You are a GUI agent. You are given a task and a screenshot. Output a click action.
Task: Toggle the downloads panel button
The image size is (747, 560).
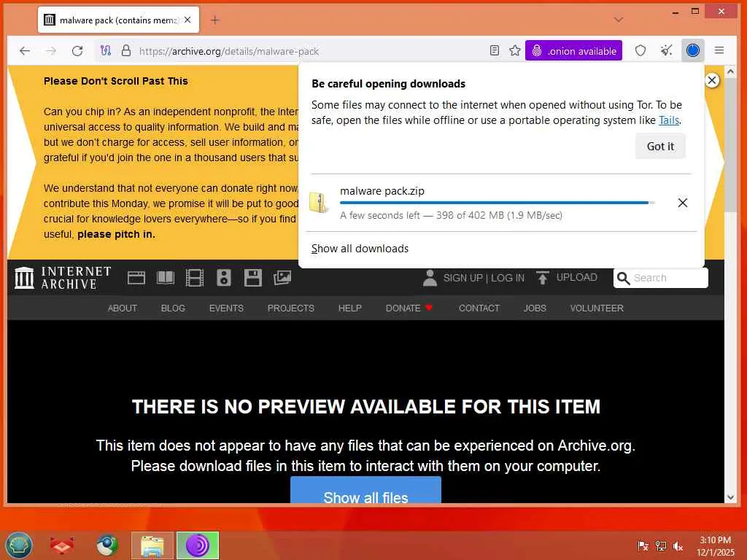tap(693, 50)
